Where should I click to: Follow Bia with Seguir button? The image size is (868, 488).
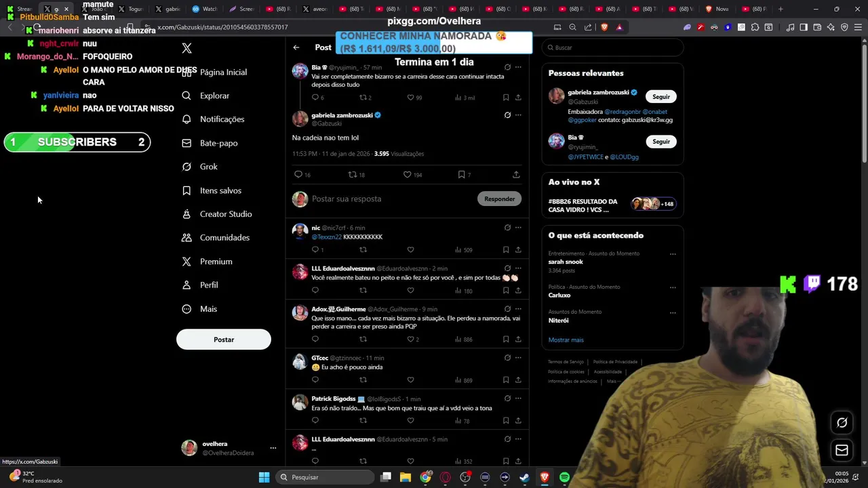click(x=661, y=142)
